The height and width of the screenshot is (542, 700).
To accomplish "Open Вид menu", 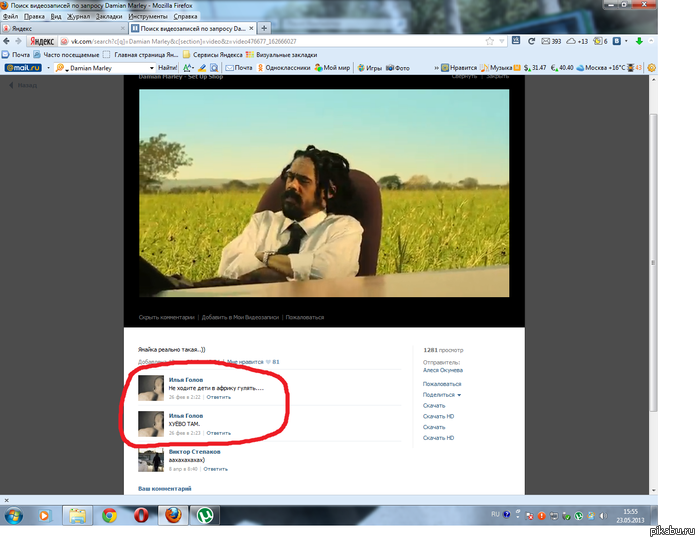I will (56, 17).
